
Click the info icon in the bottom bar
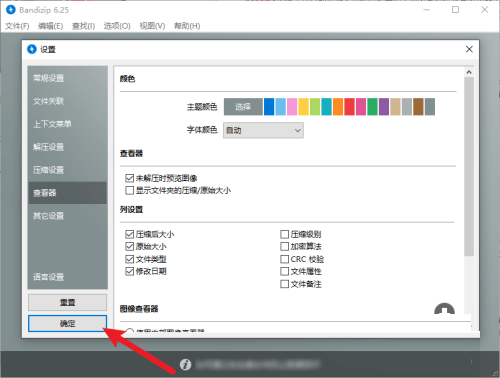[x=185, y=364]
